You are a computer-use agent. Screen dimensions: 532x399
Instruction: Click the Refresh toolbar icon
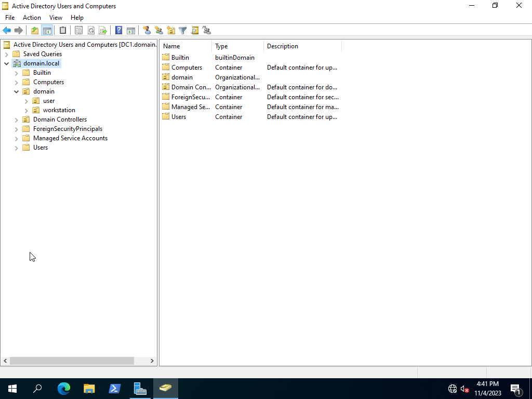[x=91, y=31]
